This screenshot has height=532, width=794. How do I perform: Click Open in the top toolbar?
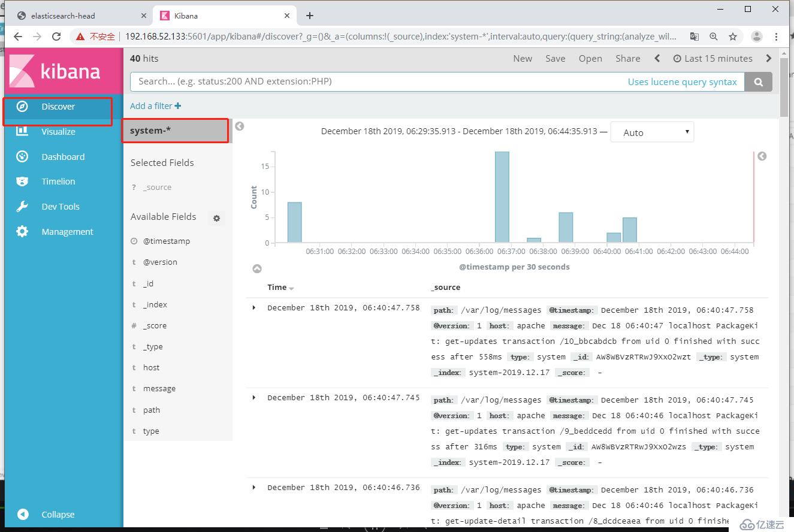[x=590, y=59]
